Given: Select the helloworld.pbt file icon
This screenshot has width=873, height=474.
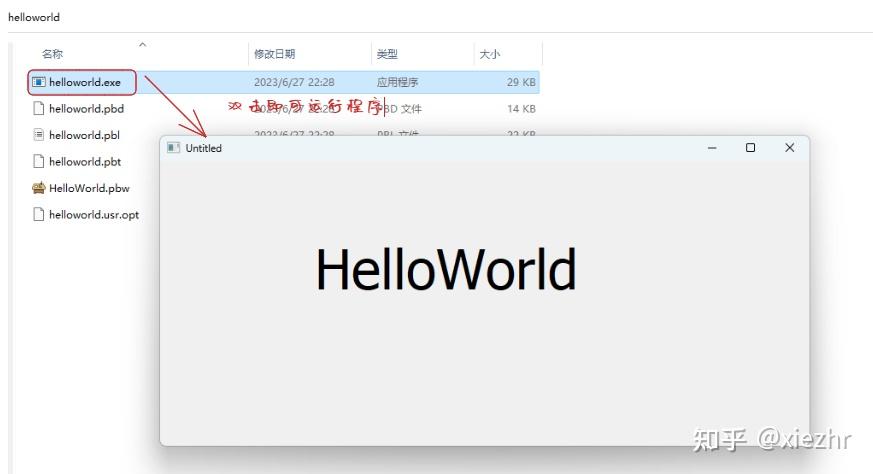Looking at the screenshot, I should point(38,162).
